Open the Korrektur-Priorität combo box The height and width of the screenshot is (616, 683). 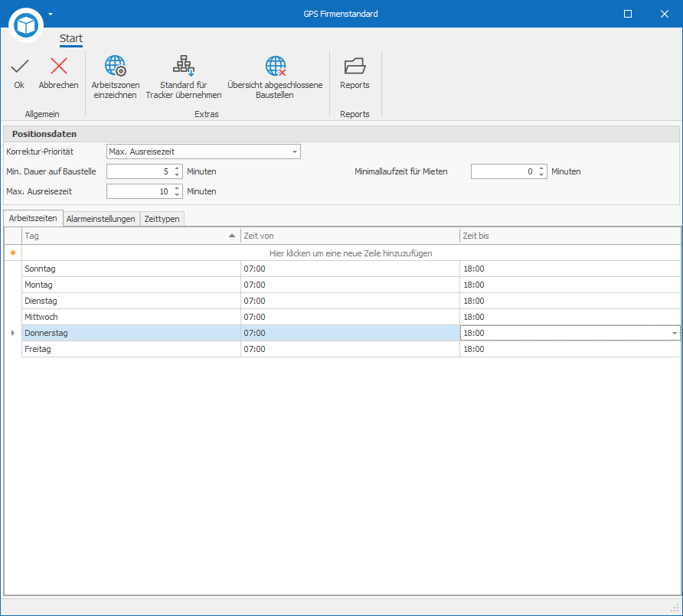204,152
